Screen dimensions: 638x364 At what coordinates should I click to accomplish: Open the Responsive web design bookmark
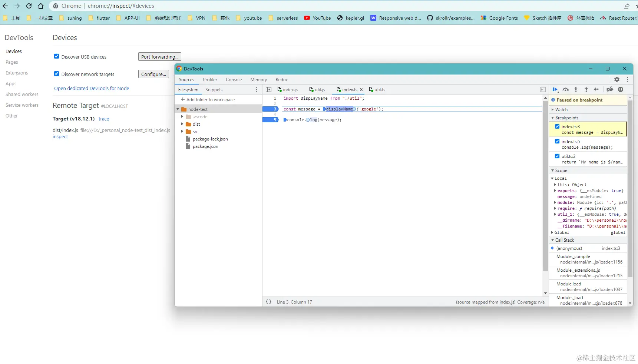396,18
